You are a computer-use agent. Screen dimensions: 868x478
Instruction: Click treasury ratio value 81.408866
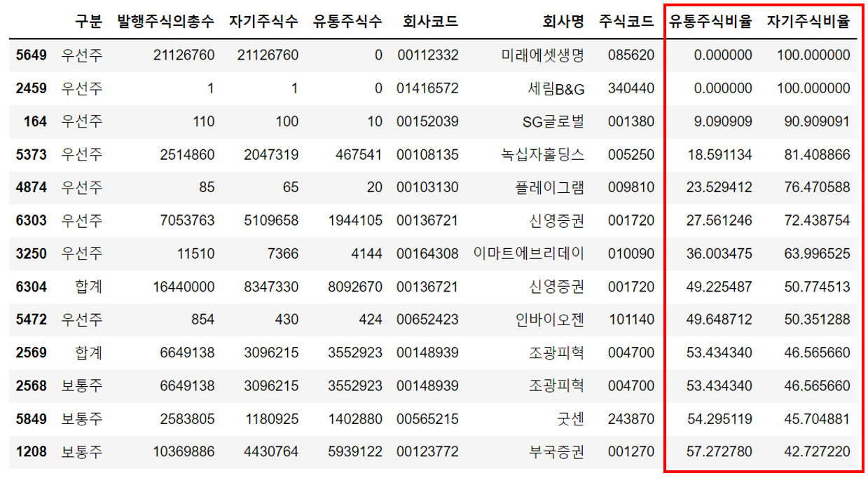pos(818,154)
